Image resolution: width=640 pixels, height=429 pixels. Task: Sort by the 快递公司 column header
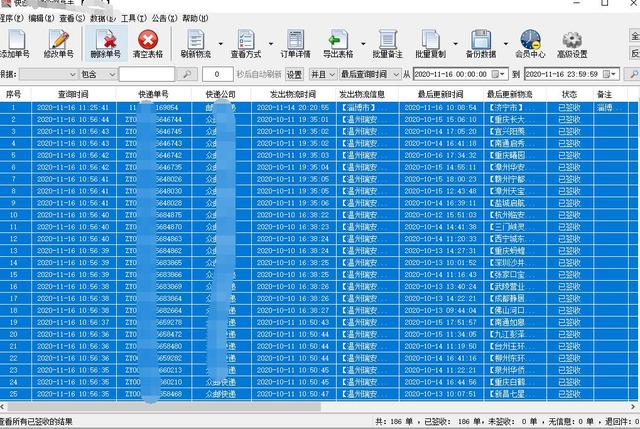click(221, 94)
